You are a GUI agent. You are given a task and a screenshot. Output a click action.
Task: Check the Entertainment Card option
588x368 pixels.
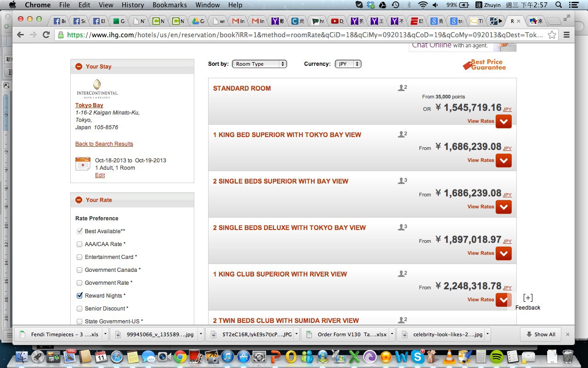(x=79, y=257)
